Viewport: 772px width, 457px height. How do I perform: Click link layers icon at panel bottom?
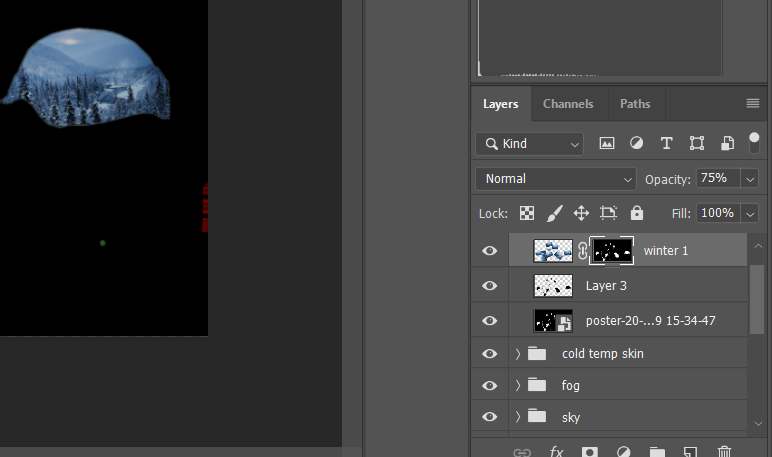[x=522, y=452]
